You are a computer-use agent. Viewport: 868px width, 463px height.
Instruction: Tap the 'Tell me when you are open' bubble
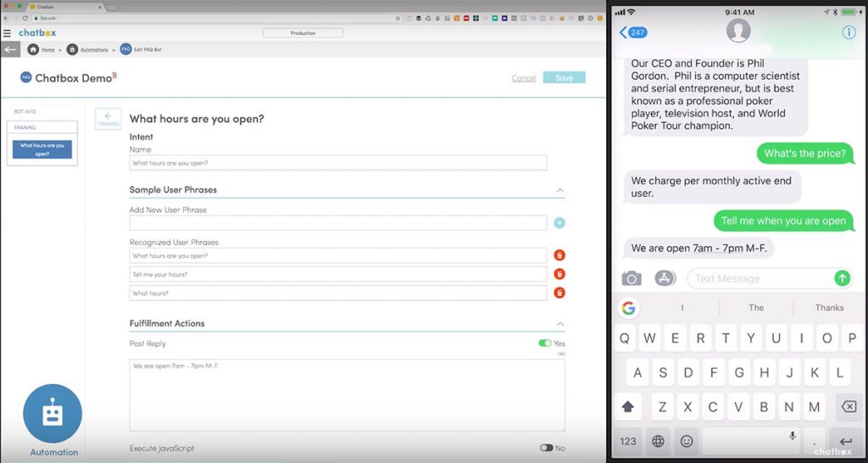(x=783, y=220)
